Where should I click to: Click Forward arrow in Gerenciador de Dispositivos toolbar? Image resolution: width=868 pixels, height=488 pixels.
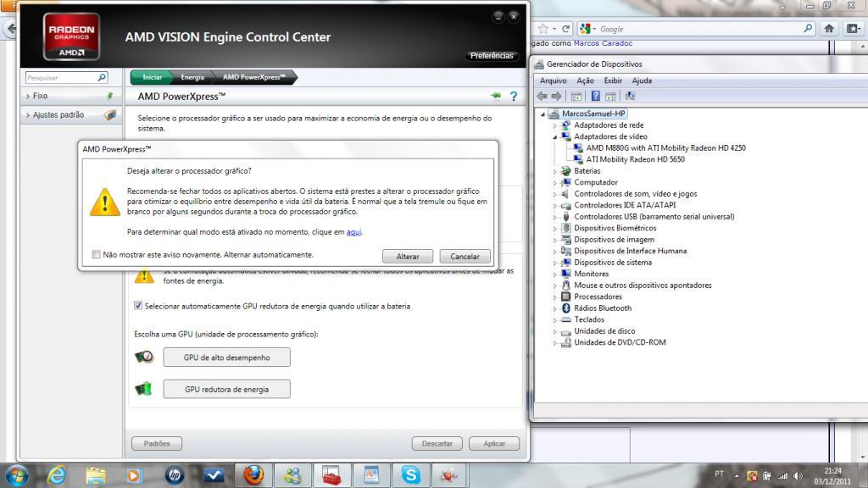(x=556, y=97)
